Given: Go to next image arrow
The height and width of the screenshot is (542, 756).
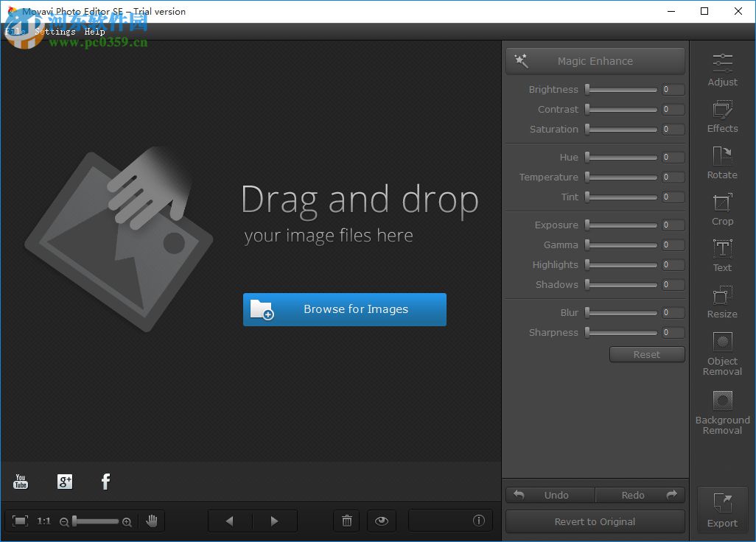Looking at the screenshot, I should 274,521.
